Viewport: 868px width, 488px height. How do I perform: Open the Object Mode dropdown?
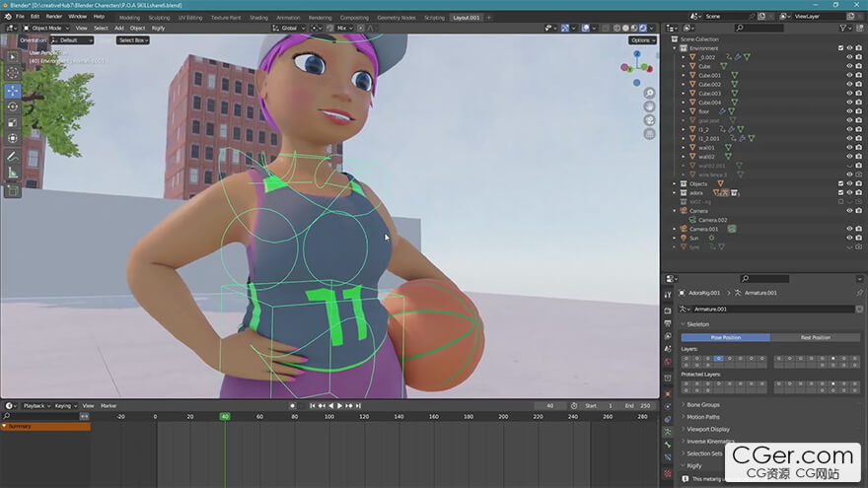pyautogui.click(x=46, y=28)
